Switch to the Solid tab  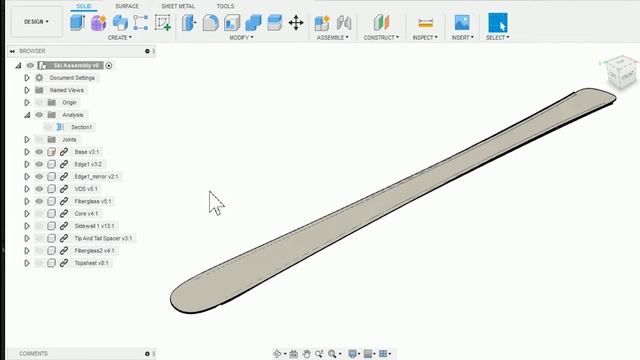click(84, 6)
